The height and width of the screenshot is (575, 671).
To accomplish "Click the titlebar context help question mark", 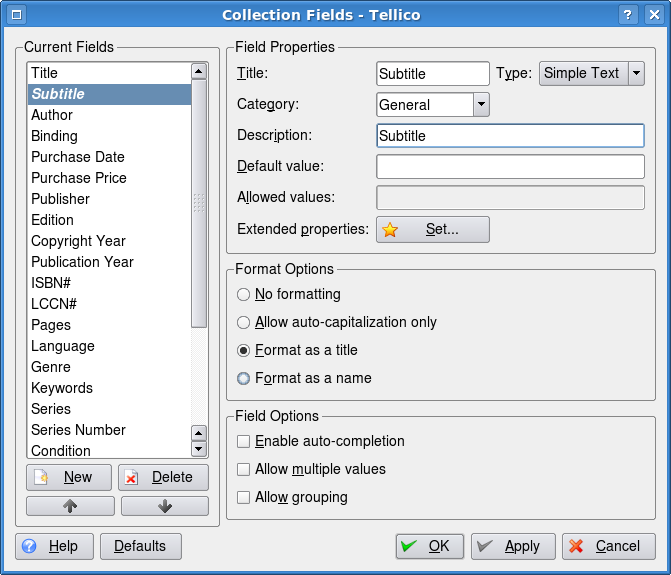I will click(x=628, y=15).
